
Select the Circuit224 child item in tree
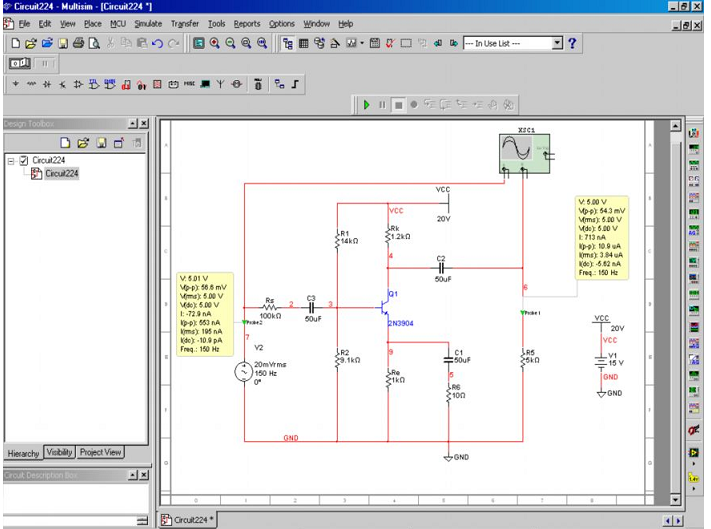[60, 173]
